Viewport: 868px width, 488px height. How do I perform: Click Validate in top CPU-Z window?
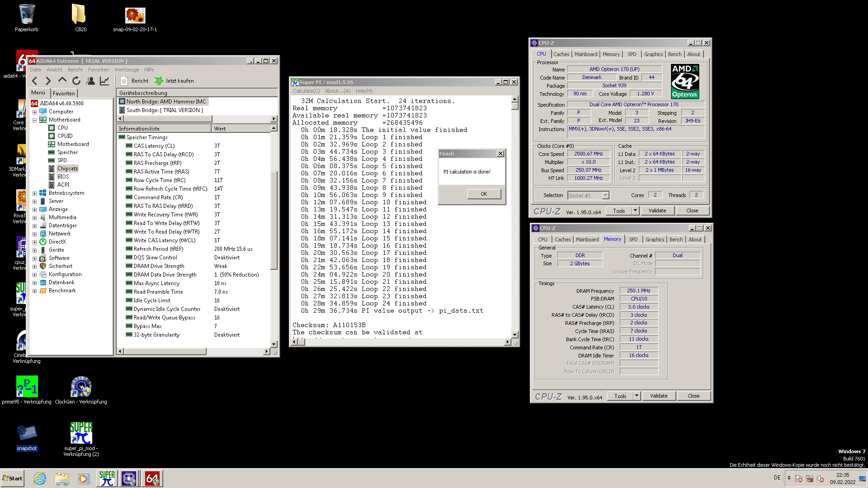click(x=657, y=211)
